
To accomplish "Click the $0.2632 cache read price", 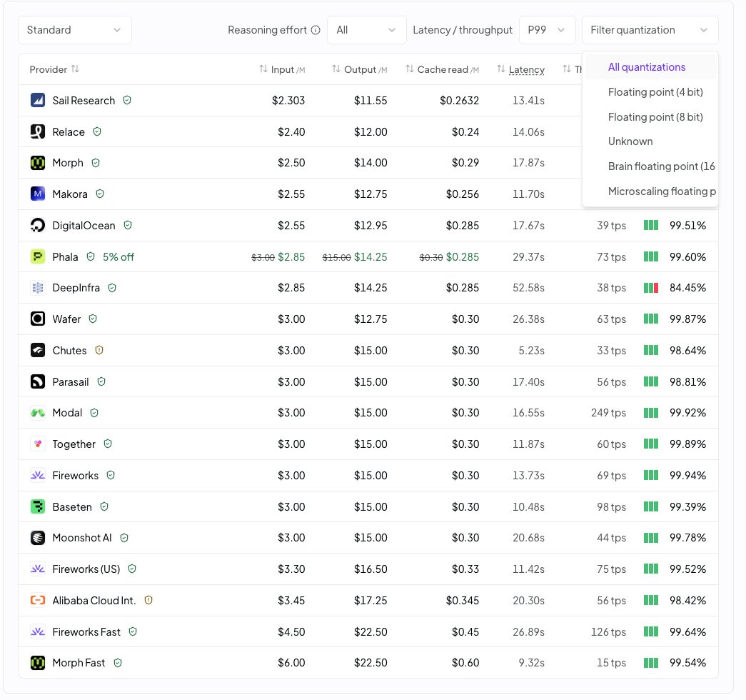I will 459,101.
